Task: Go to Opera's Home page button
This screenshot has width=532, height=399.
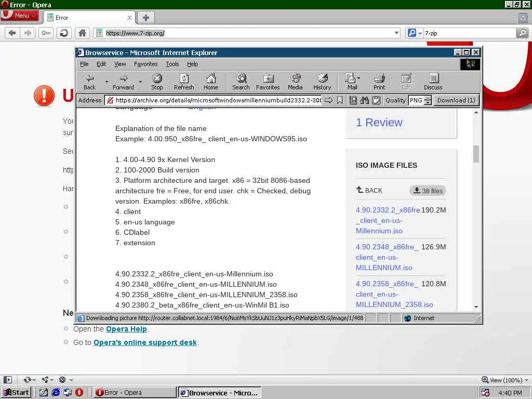Action: (82, 33)
